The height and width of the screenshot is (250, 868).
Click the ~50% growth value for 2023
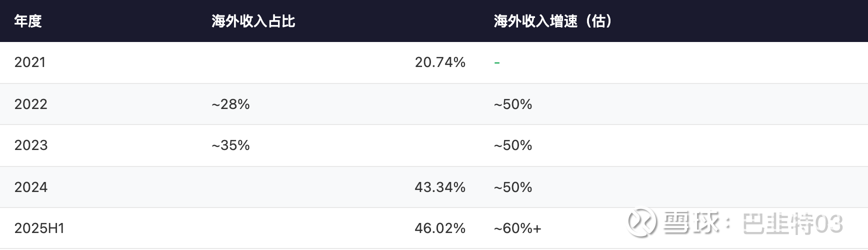[513, 145]
